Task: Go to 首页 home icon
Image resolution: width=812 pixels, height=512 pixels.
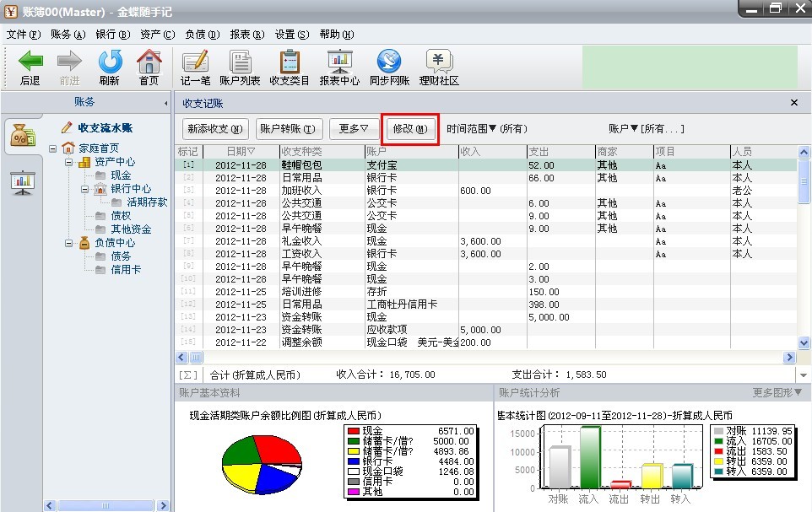Action: [149, 62]
